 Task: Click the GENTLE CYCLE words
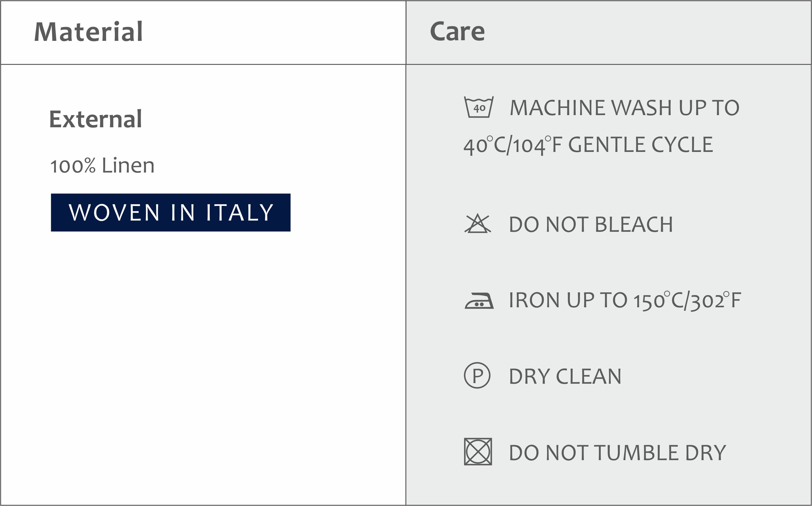coord(641,145)
